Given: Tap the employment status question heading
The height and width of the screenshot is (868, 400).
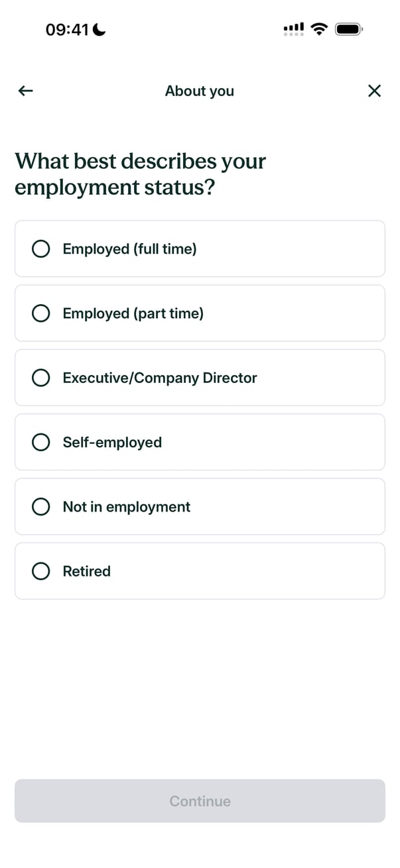Looking at the screenshot, I should [x=141, y=174].
